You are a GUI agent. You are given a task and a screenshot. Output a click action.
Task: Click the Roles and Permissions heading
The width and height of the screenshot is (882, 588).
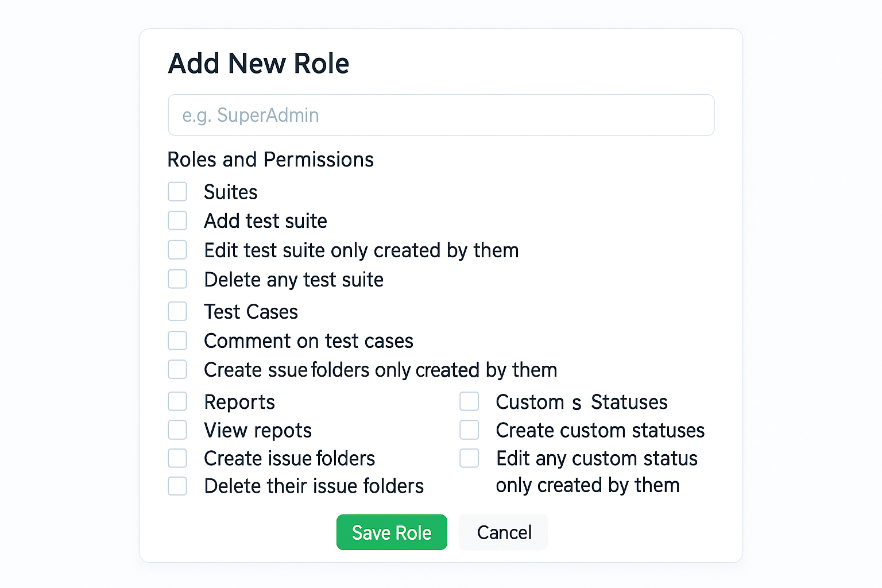pyautogui.click(x=270, y=160)
